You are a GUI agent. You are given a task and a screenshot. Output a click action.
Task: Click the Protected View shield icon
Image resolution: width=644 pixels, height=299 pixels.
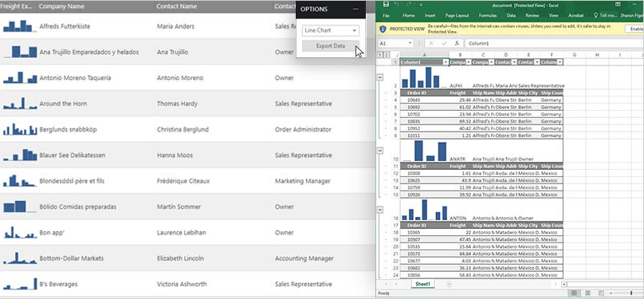[x=383, y=30]
